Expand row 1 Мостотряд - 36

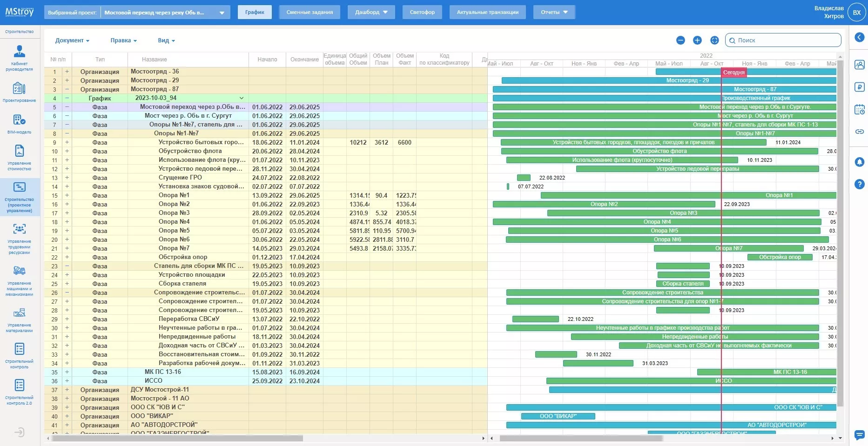click(67, 72)
